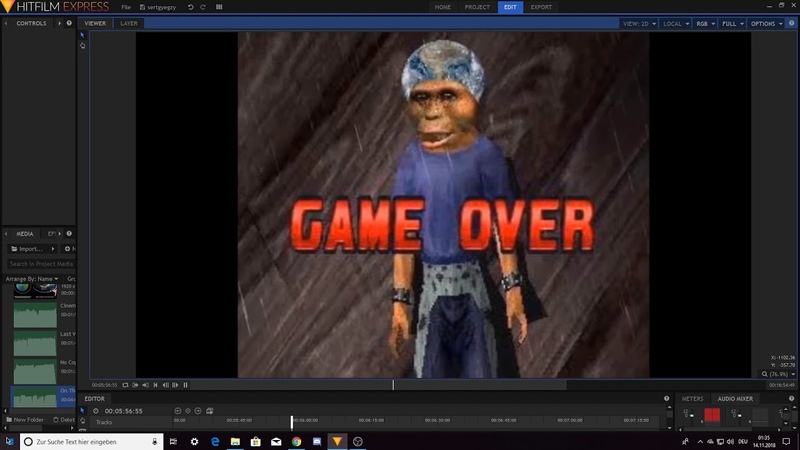Click the viewer playback progress bar
The image size is (800, 450).
pyautogui.click(x=479, y=385)
